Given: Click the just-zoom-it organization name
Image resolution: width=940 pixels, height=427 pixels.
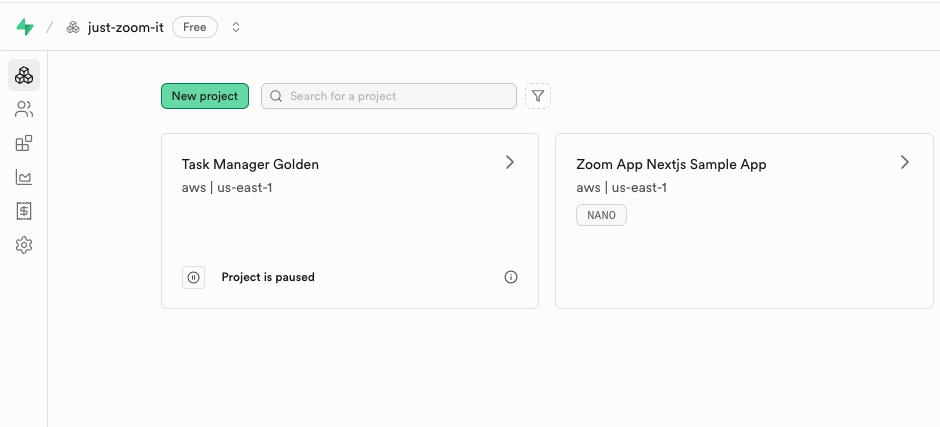Looking at the screenshot, I should click(126, 27).
